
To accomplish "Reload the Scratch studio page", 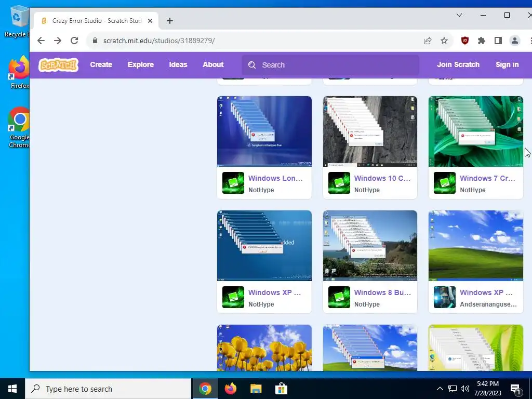I will [74, 41].
